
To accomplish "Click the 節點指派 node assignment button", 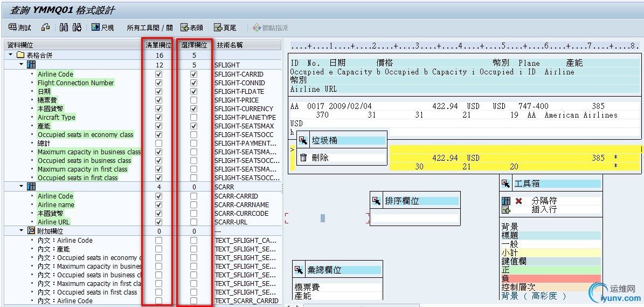I will click(270, 28).
